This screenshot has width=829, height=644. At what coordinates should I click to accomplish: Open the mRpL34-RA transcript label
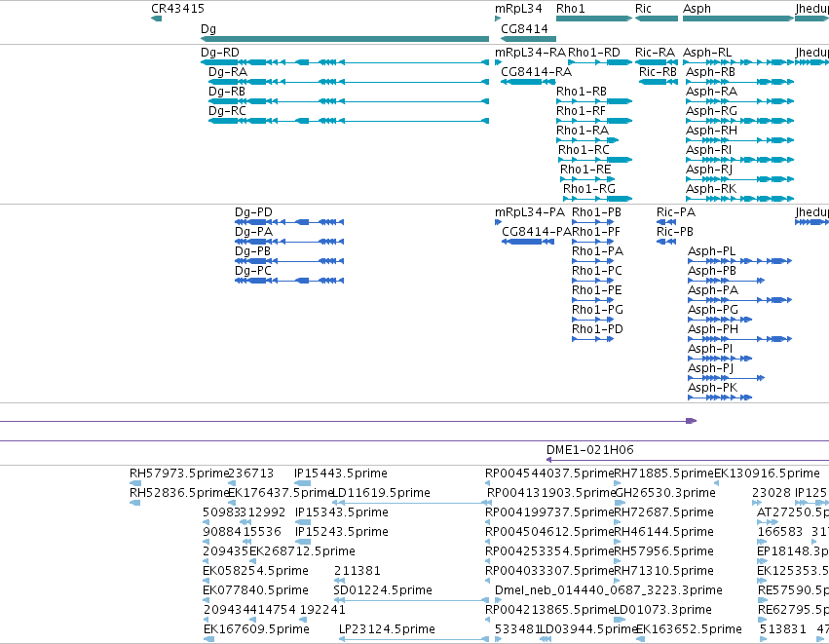[530, 53]
